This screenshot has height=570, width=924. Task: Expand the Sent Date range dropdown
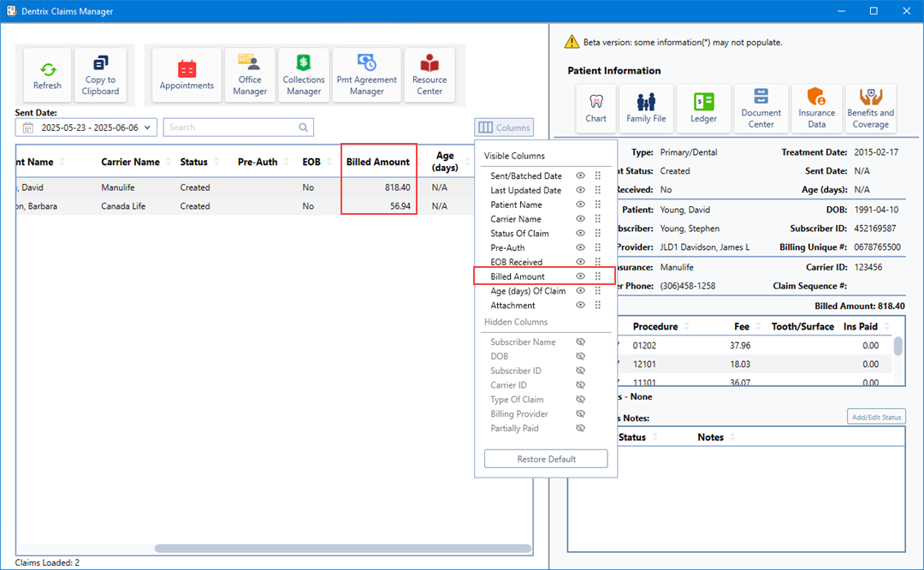tap(149, 128)
